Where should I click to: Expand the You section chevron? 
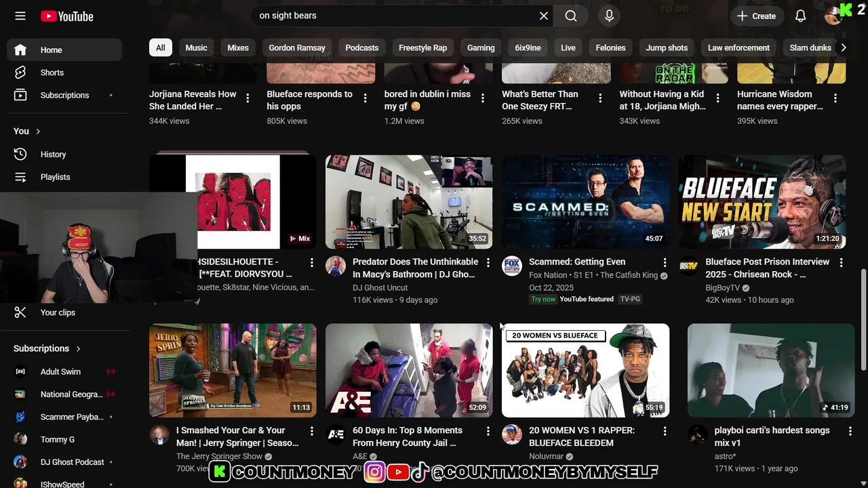(38, 131)
